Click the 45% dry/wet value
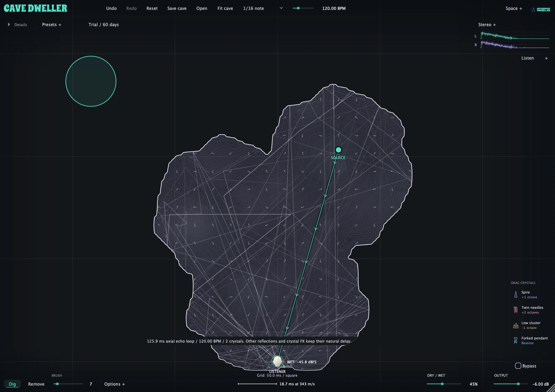Viewport: 555px width, 392px height. 474,384
